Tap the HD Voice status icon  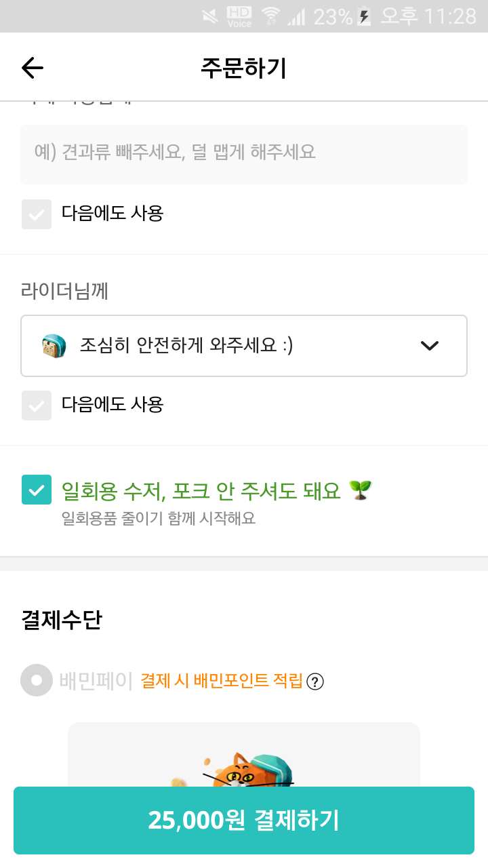(x=239, y=16)
